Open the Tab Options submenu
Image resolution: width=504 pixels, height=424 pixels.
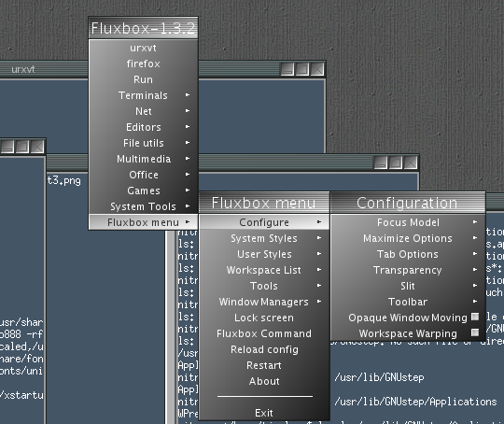pos(408,254)
